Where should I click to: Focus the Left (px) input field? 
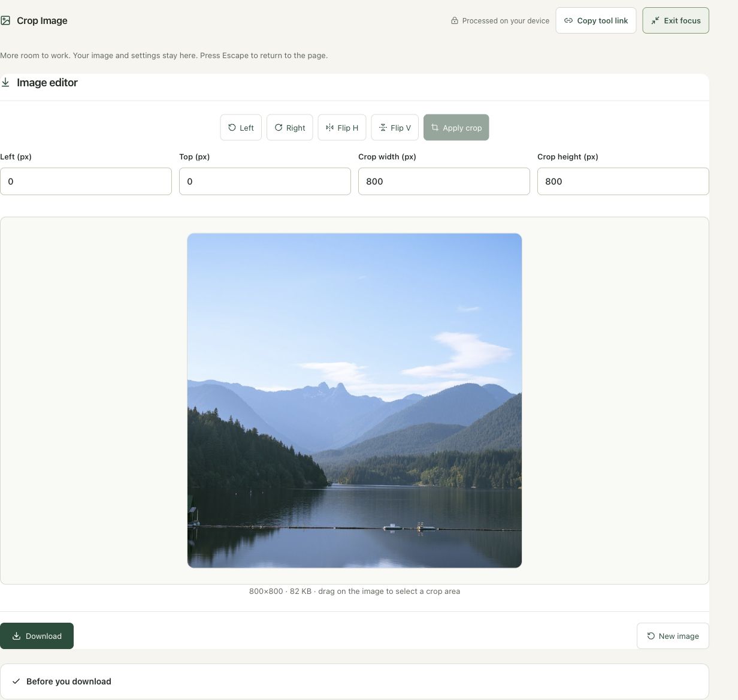coord(86,181)
